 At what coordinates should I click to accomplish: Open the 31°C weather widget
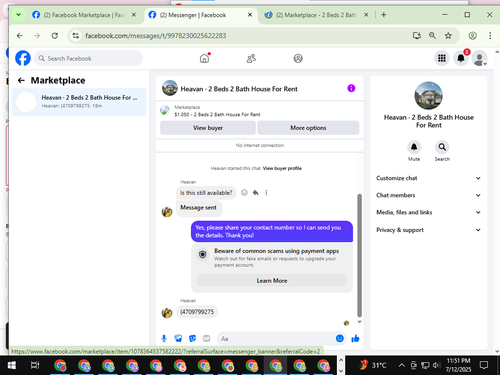coord(373,365)
